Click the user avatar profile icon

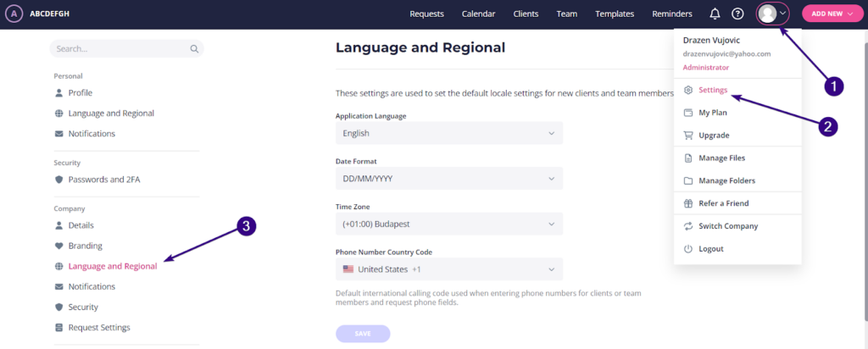click(769, 14)
